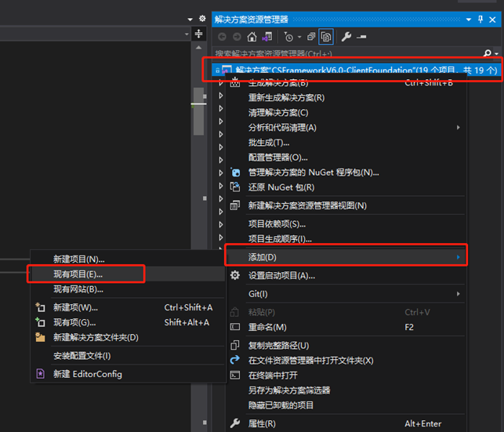Click the editor settings gear icon

[x=202, y=18]
